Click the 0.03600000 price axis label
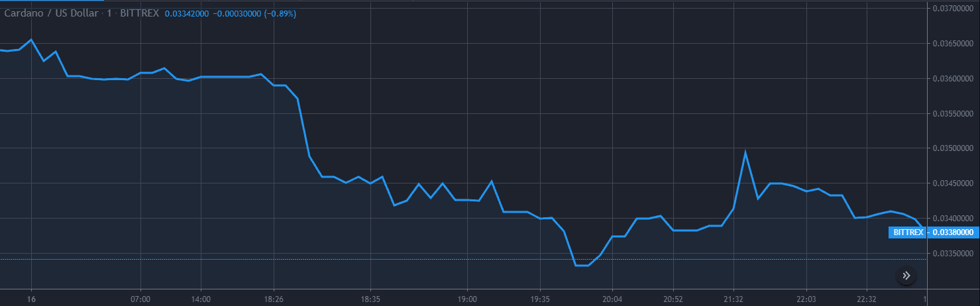Viewport: 980px width, 306px height. 953,79
